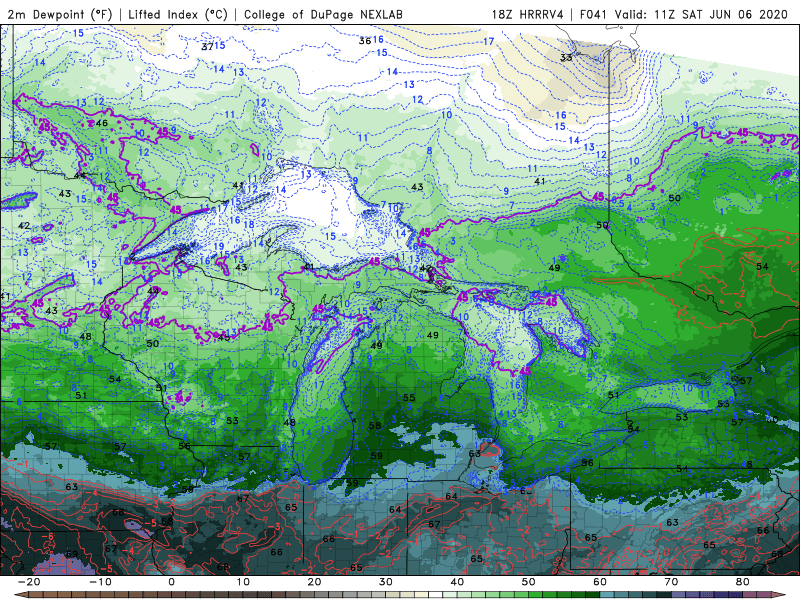Click the "18Z HRRRV4" model run label
This screenshot has height=600, width=800.
tap(527, 14)
